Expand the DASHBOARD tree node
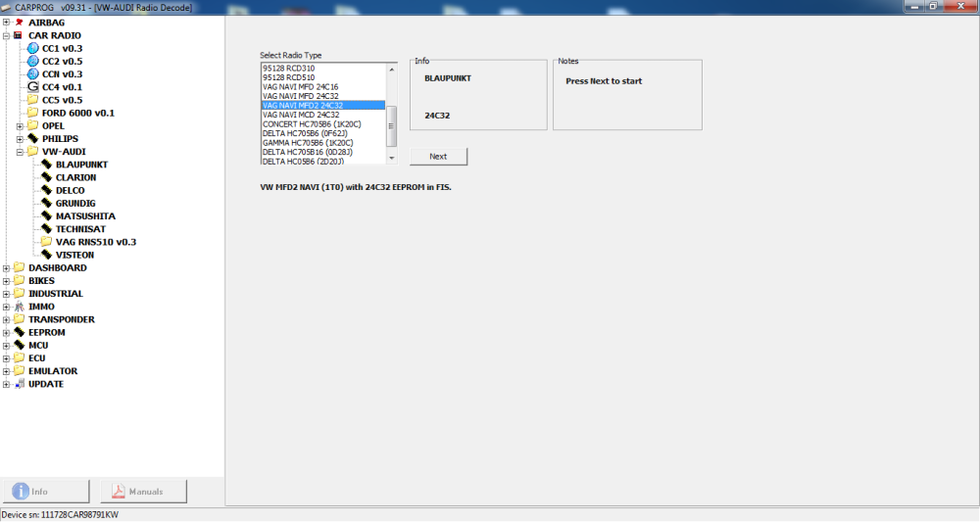The height and width of the screenshot is (522, 980). pyautogui.click(x=6, y=268)
